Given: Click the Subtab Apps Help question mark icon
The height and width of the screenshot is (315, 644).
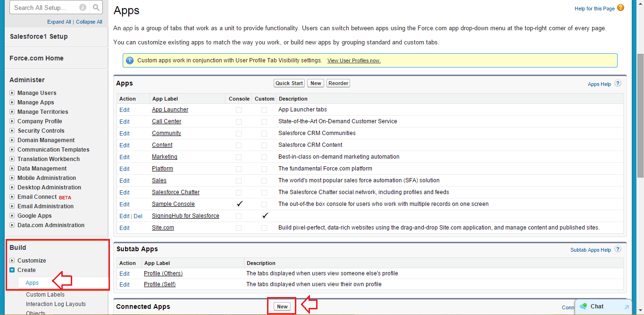Looking at the screenshot, I should point(618,249).
